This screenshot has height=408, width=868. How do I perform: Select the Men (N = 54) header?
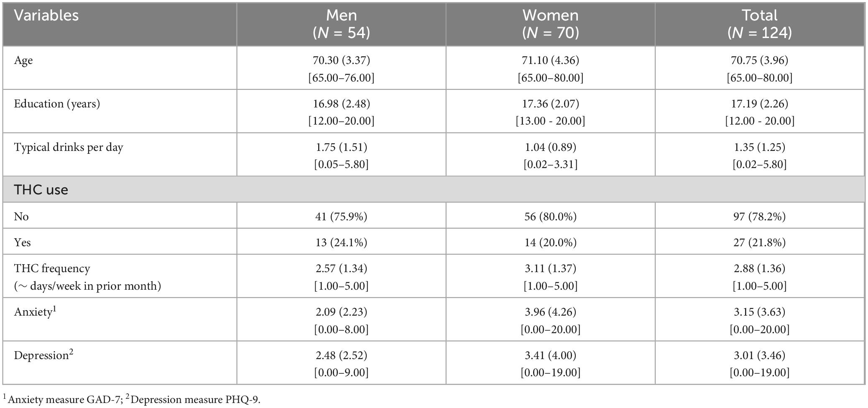click(341, 24)
